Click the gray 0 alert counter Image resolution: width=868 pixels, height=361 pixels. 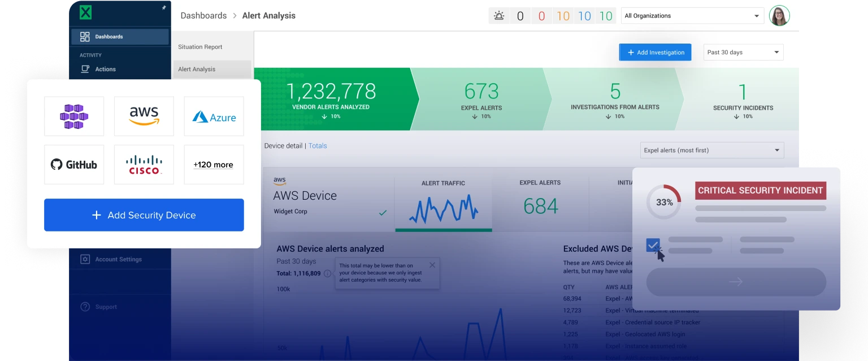[520, 16]
